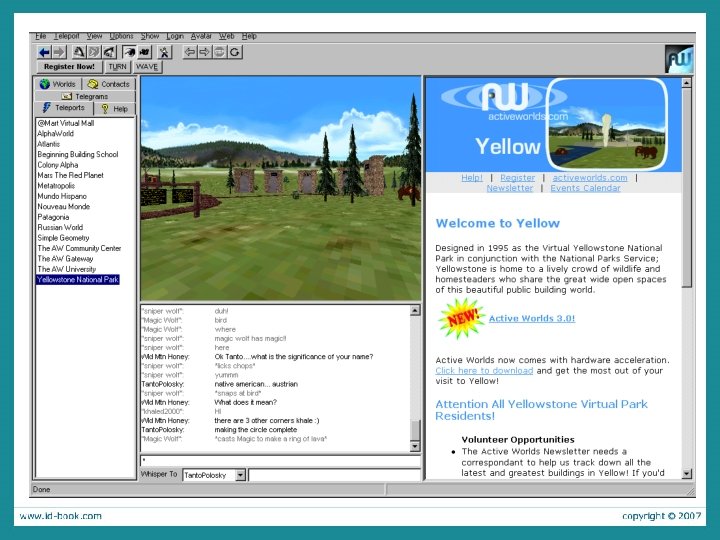Select Russian World teleport entry

click(x=60, y=227)
